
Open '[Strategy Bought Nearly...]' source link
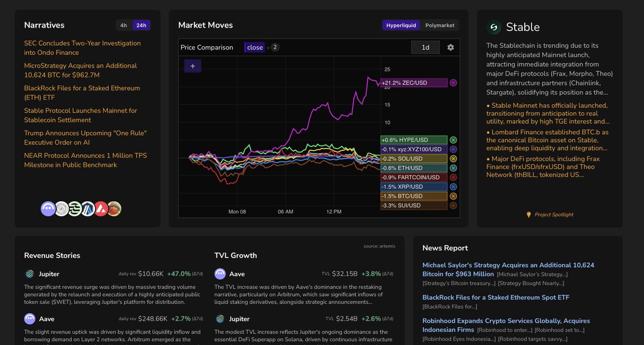531,283
